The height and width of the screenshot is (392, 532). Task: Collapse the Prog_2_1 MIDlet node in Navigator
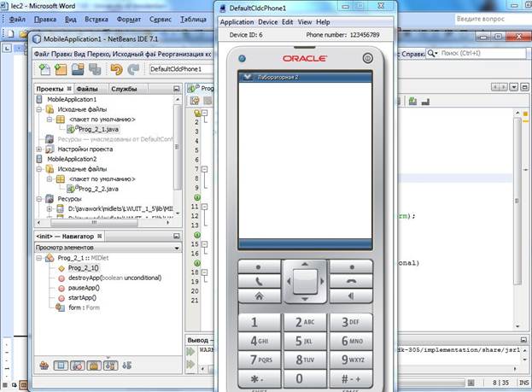pos(39,258)
